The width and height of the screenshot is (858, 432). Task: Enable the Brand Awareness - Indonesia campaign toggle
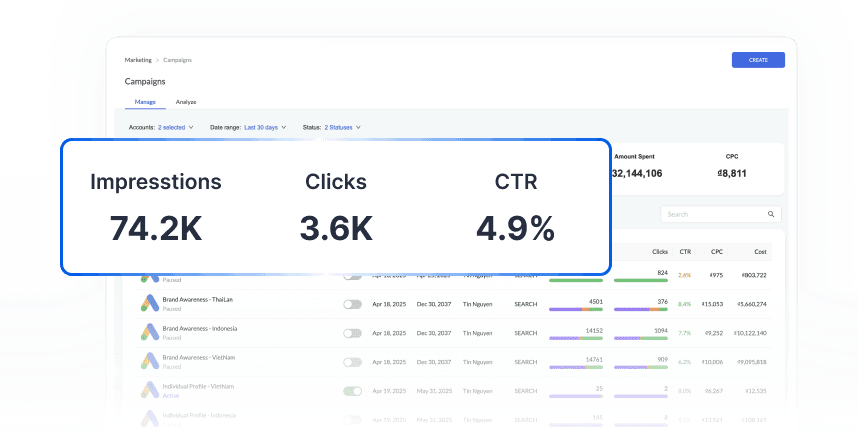pos(352,333)
